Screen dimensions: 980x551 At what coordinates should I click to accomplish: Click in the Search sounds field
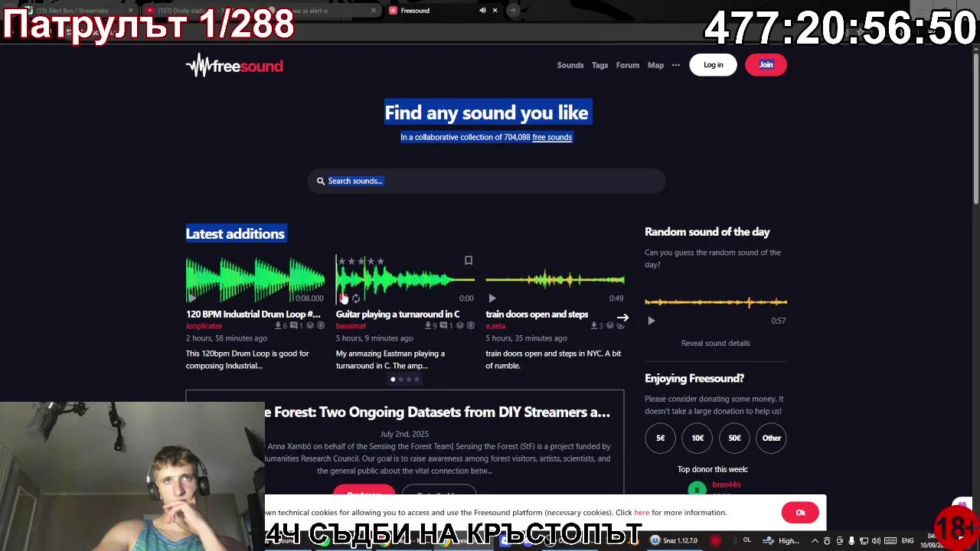coord(486,181)
